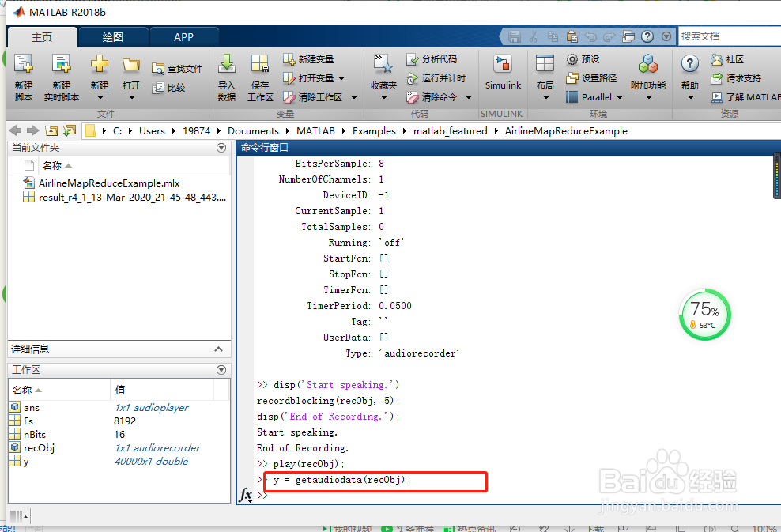Click Users in the path bar
This screenshot has width=781, height=532.
click(x=152, y=131)
